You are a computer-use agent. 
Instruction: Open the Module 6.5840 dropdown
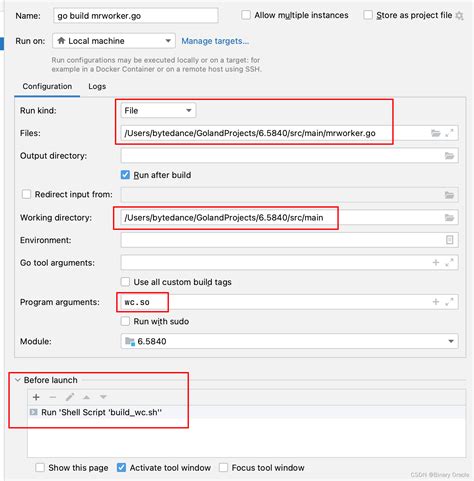[x=289, y=341]
